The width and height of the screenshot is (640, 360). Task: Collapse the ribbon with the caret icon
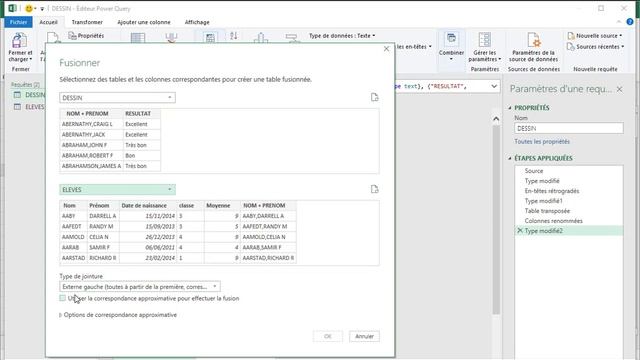coord(619,22)
